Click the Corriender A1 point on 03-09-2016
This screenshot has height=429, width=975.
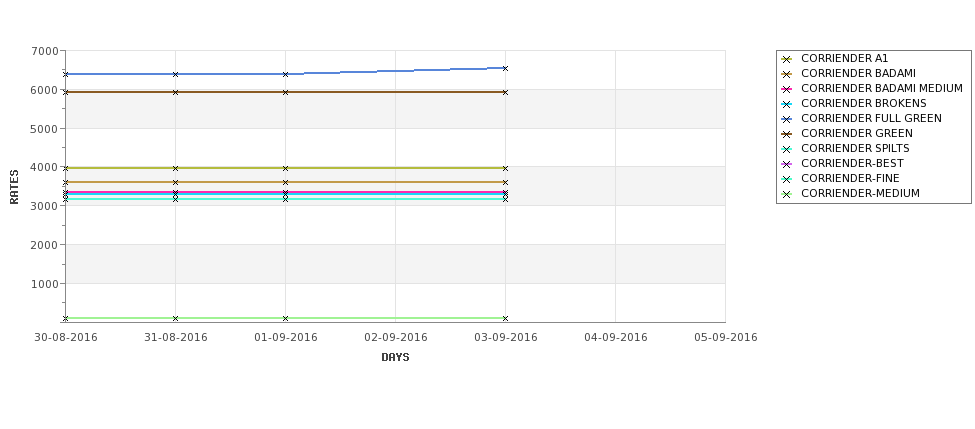coord(505,168)
